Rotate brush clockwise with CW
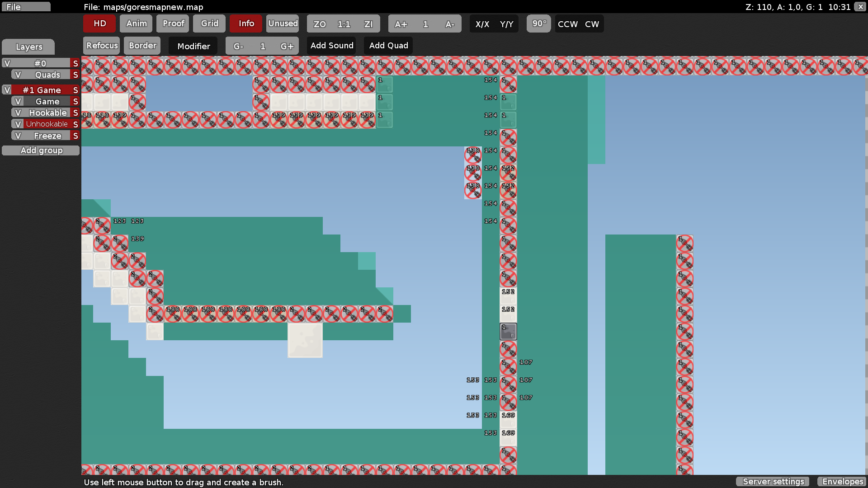The height and width of the screenshot is (488, 868). (x=592, y=24)
